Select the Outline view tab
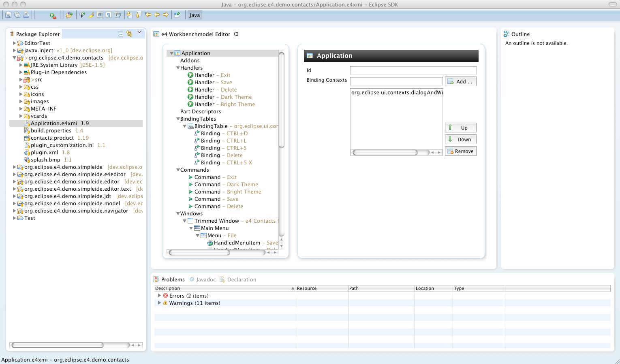 tap(517, 34)
